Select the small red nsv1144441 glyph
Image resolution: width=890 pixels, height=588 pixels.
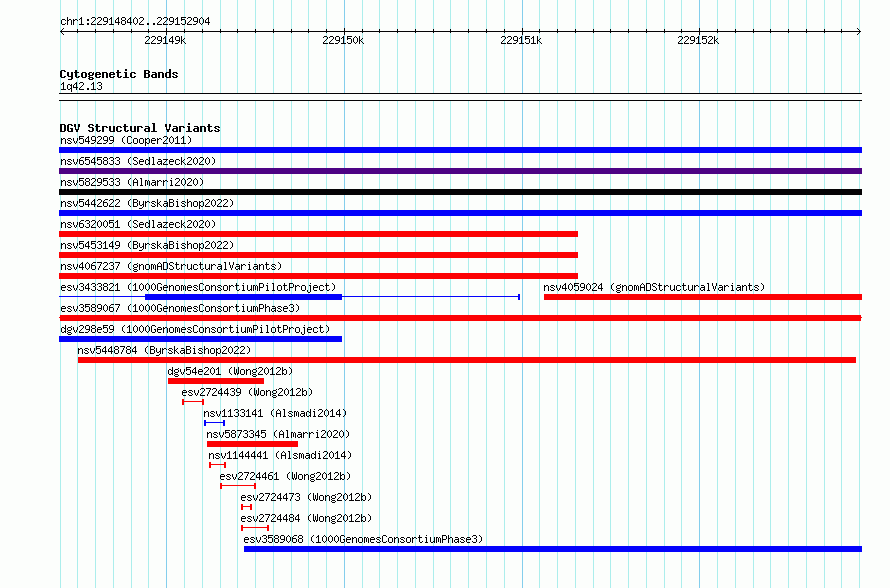click(x=217, y=465)
